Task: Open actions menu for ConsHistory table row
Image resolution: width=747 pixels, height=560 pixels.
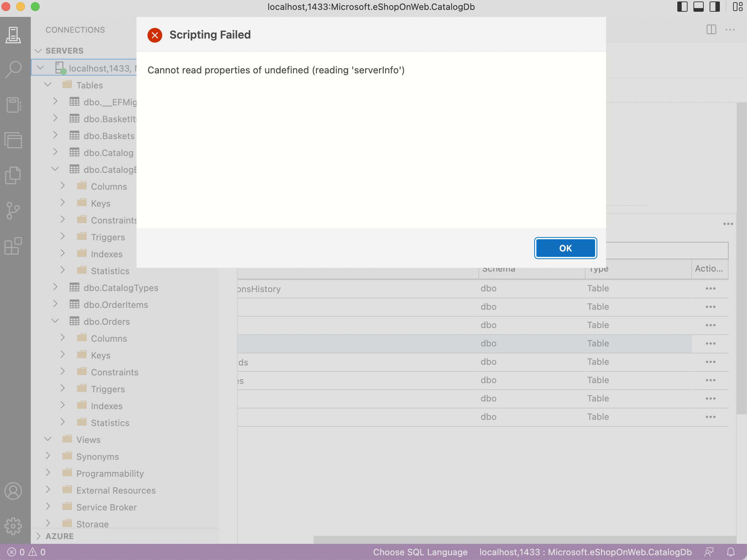Action: point(711,288)
